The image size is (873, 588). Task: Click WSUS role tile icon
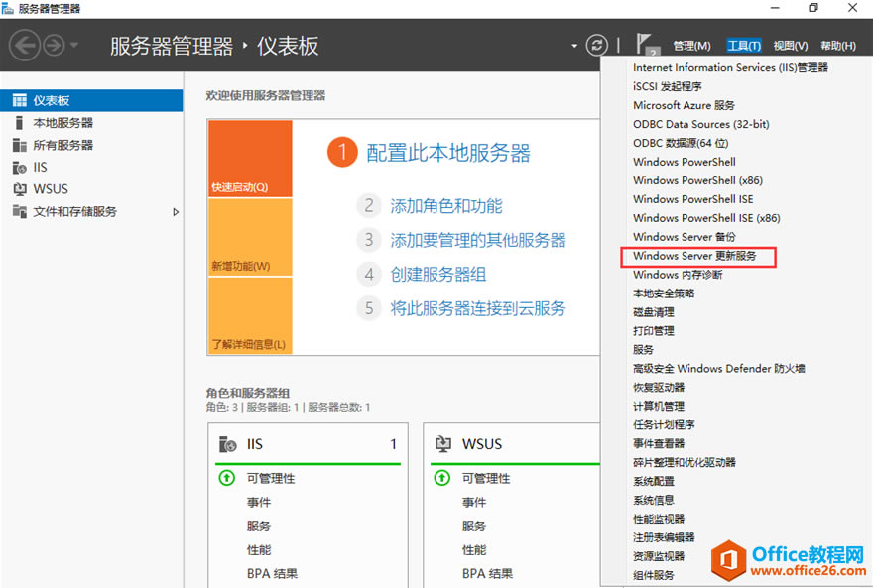pyautogui.click(x=443, y=444)
